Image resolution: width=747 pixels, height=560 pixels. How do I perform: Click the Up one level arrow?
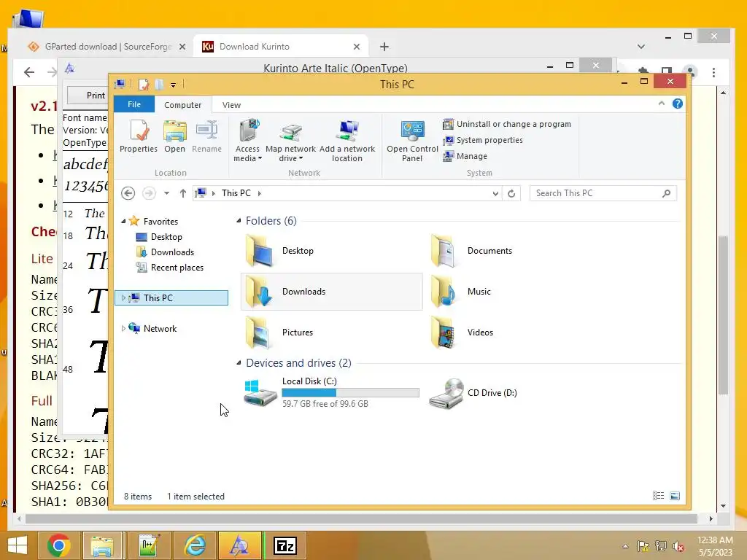click(x=183, y=193)
